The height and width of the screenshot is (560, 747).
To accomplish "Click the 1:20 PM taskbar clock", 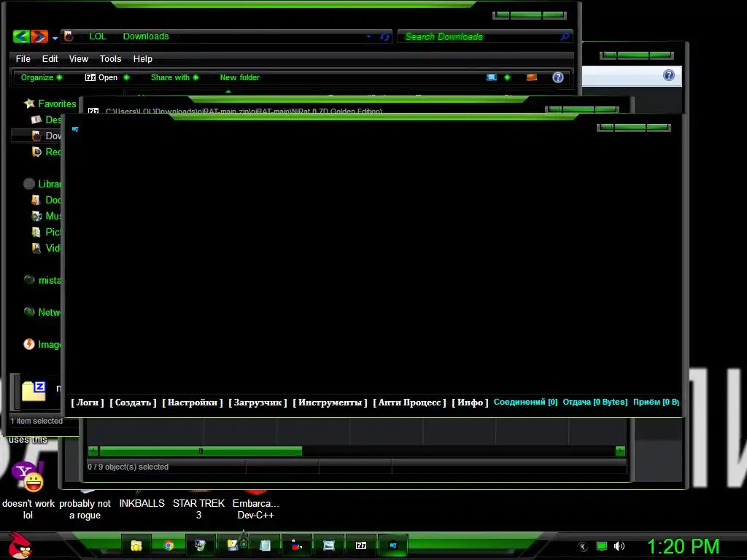I will pos(683,546).
